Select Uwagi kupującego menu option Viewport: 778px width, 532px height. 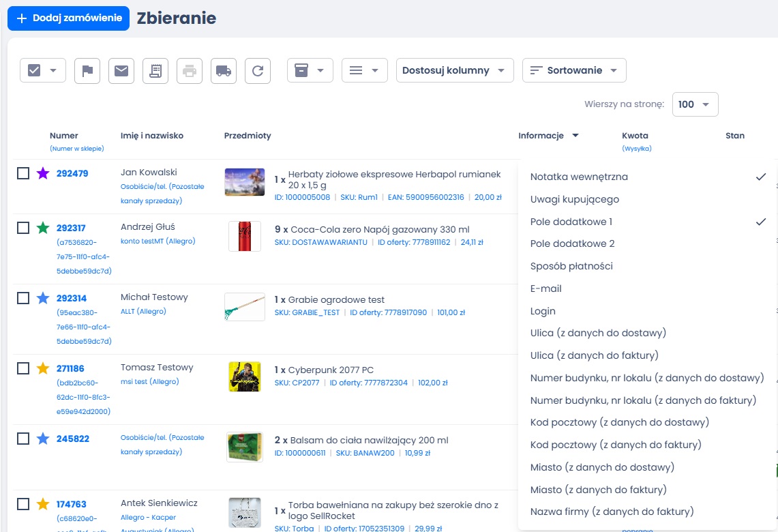[647, 199]
